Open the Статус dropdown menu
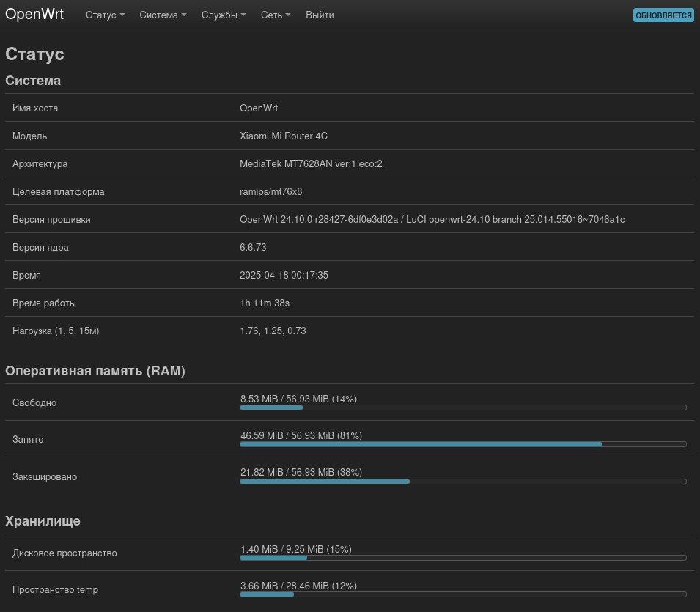Viewport: 700px width, 612px height. tap(105, 15)
